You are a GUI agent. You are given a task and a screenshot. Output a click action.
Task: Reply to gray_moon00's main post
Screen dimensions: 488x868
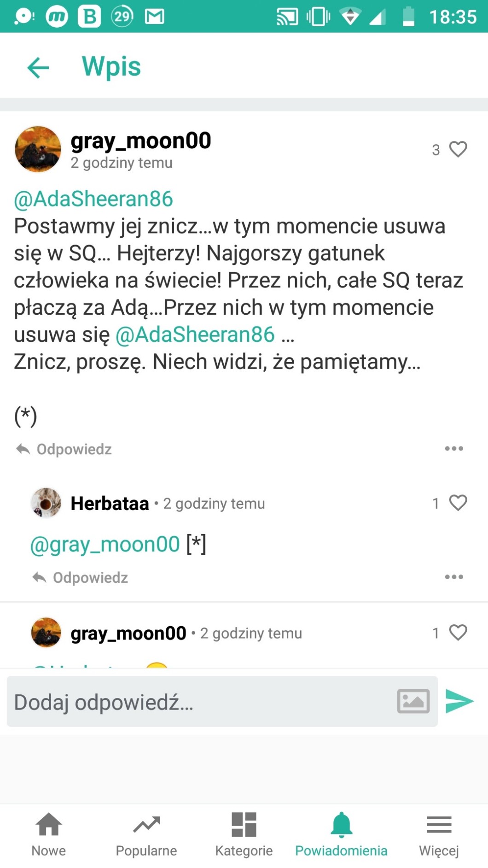pos(64,449)
